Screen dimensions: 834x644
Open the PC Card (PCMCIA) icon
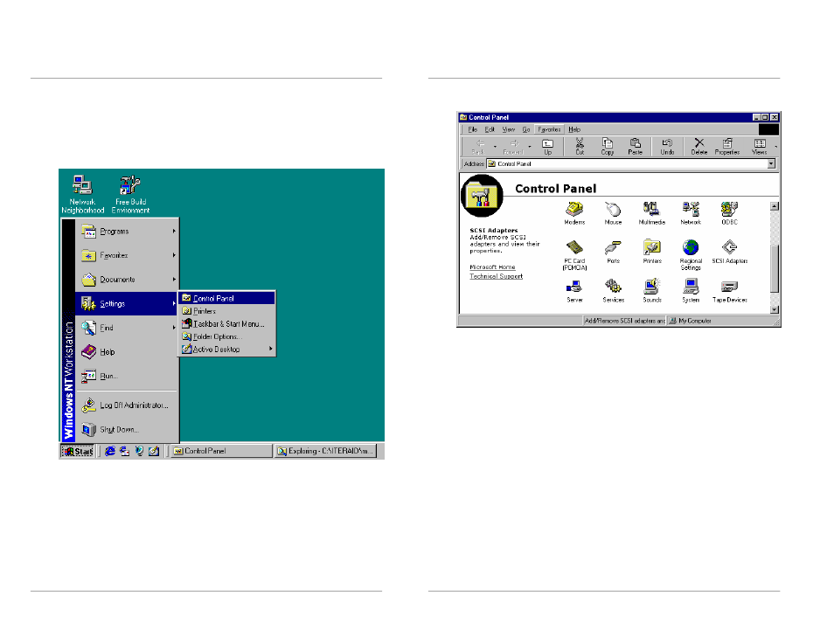574,255
